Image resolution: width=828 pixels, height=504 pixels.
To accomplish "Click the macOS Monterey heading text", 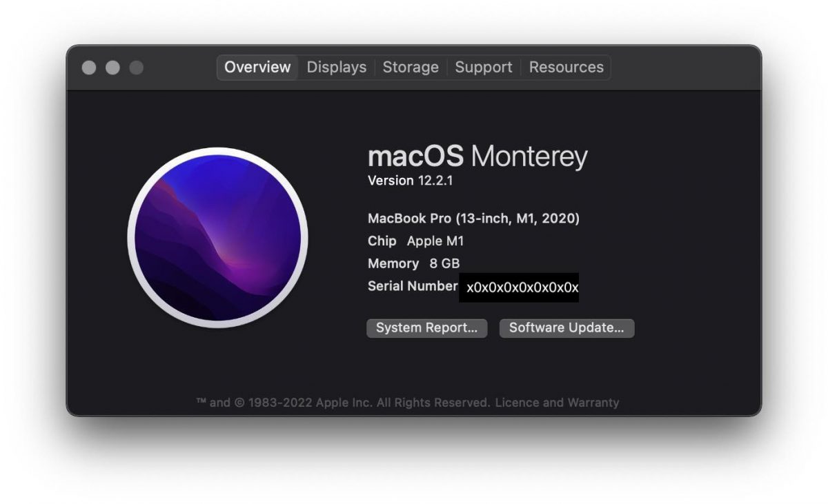I will [477, 157].
